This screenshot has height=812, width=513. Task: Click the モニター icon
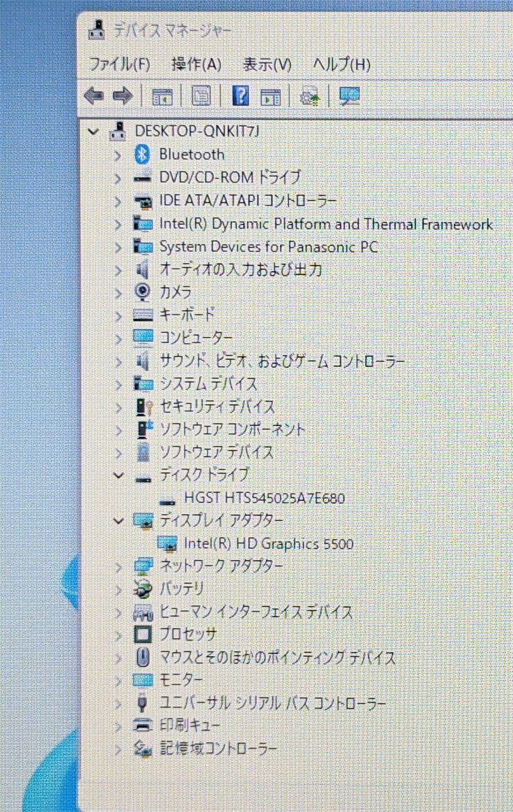(143, 681)
